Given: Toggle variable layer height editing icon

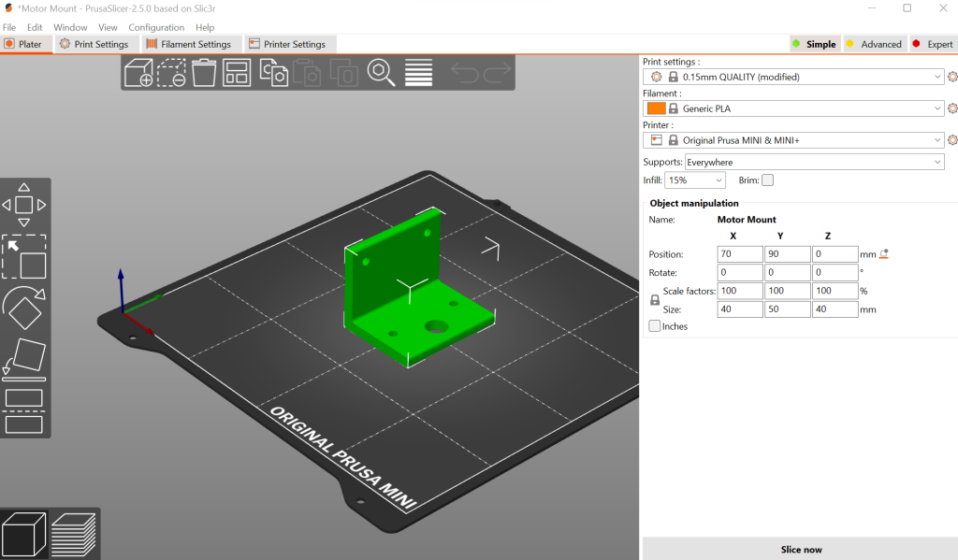Looking at the screenshot, I should point(418,73).
